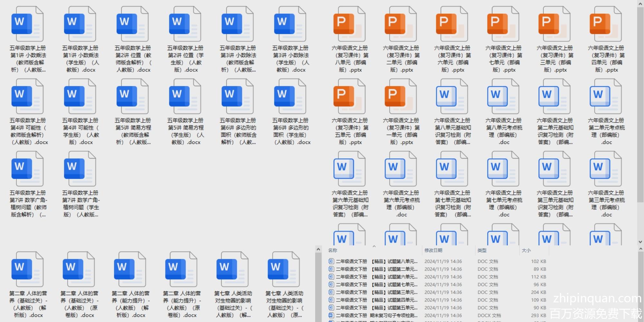The image size is (644, 322).
Task: Sort file list by 修改日期 column header
Action: pyautogui.click(x=433, y=250)
